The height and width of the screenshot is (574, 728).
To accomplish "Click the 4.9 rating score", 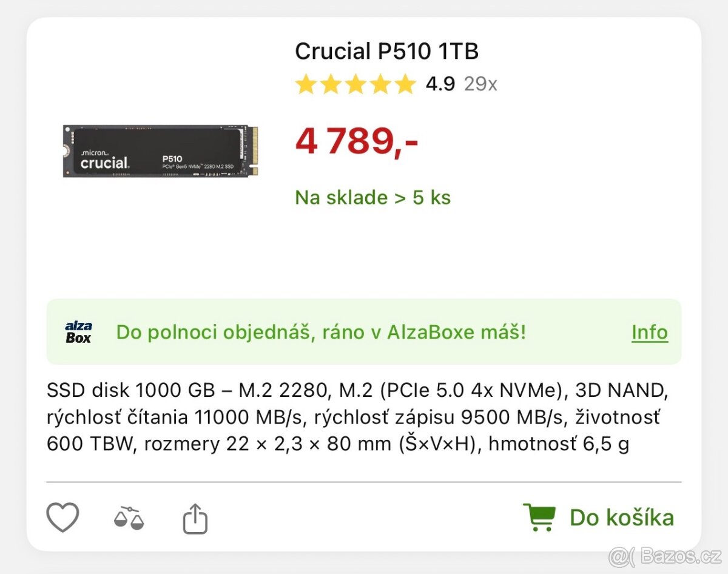I will point(440,84).
